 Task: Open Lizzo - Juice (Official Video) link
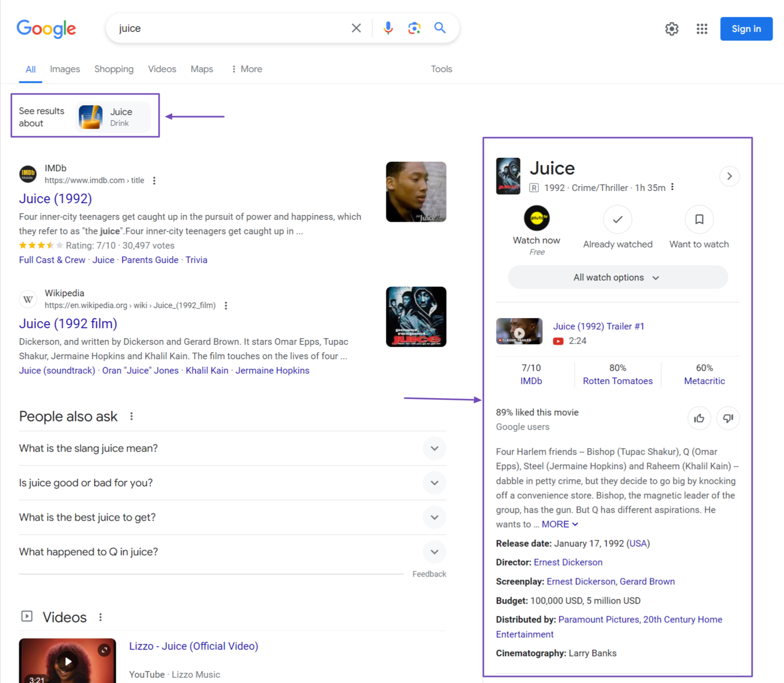click(x=194, y=646)
